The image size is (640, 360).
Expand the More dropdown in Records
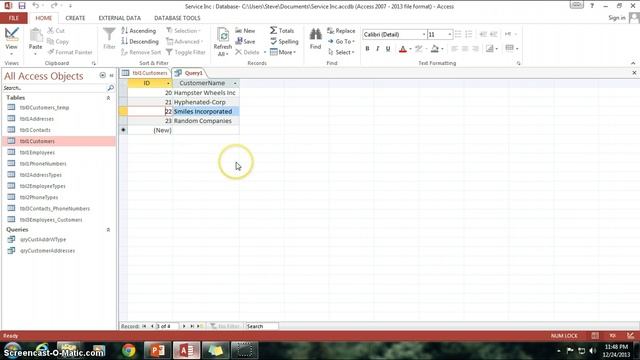click(283, 52)
